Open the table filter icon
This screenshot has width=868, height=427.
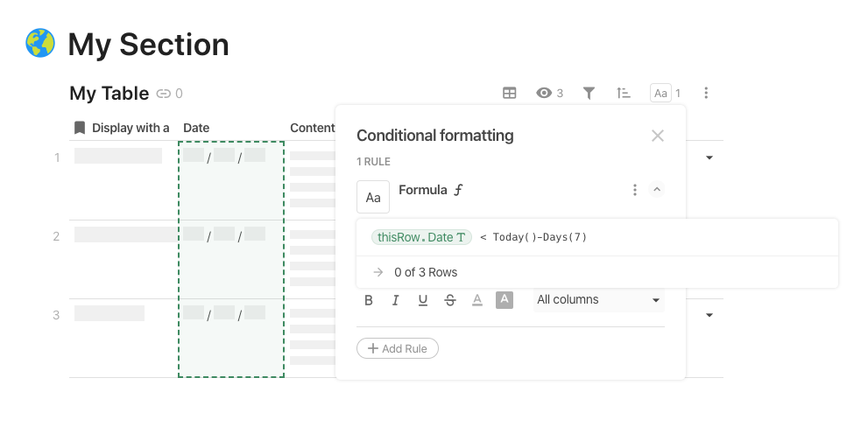(x=589, y=93)
